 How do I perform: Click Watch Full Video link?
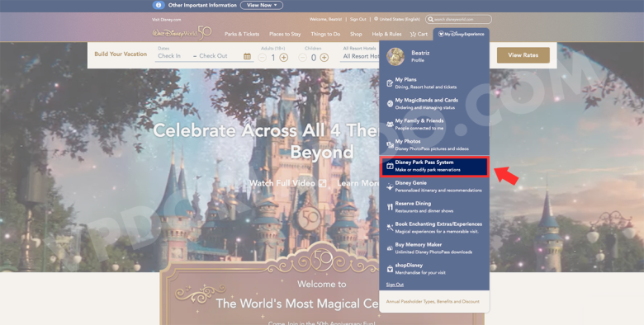[x=282, y=183]
